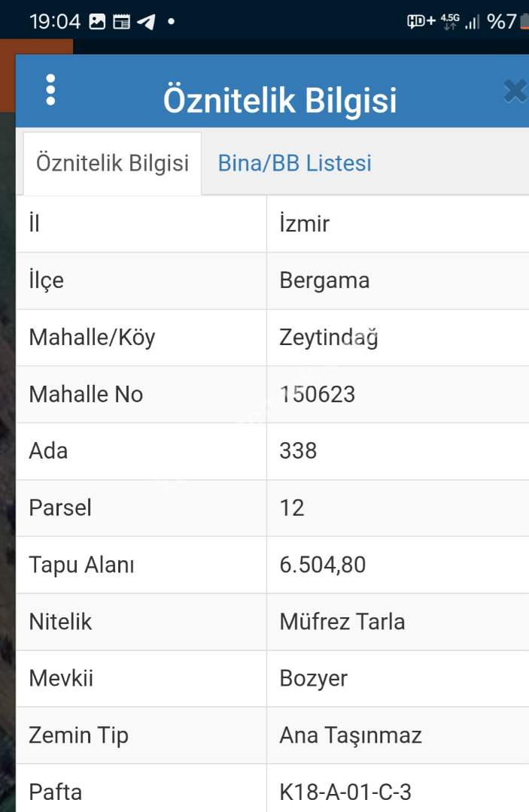529x812 pixels.
Task: Select the Bergama district value
Action: (x=324, y=280)
